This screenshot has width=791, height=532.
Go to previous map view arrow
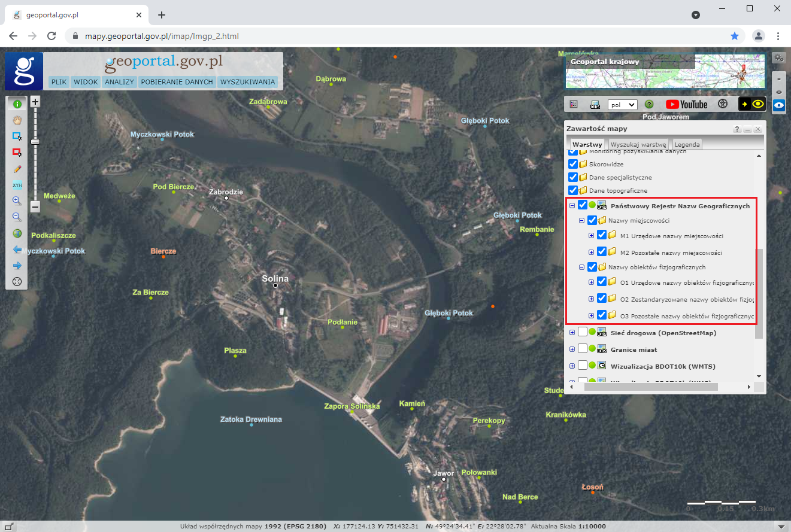pos(17,250)
